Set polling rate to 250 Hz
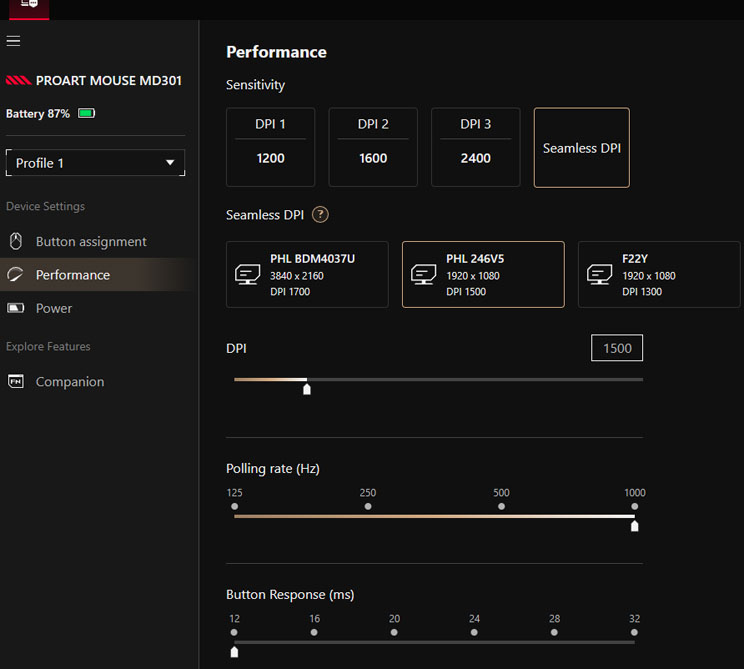Screen dimensions: 744x669 pyautogui.click(x=368, y=506)
